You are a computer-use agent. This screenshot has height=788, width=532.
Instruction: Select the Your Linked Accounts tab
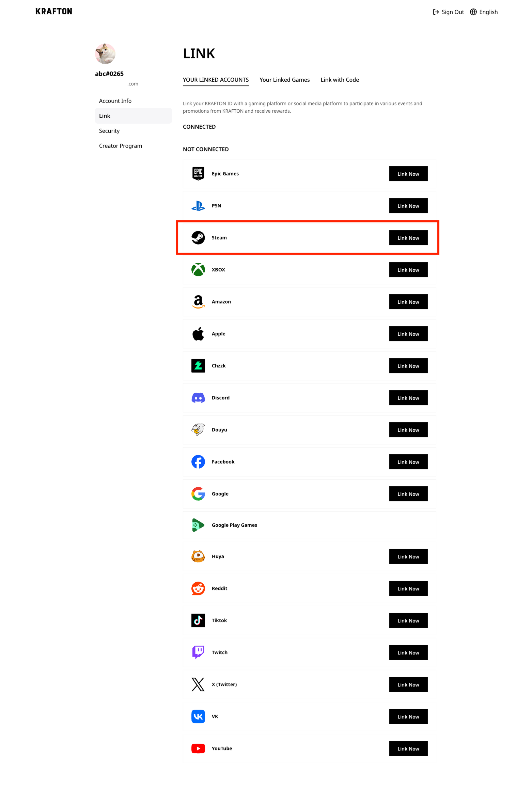click(216, 80)
